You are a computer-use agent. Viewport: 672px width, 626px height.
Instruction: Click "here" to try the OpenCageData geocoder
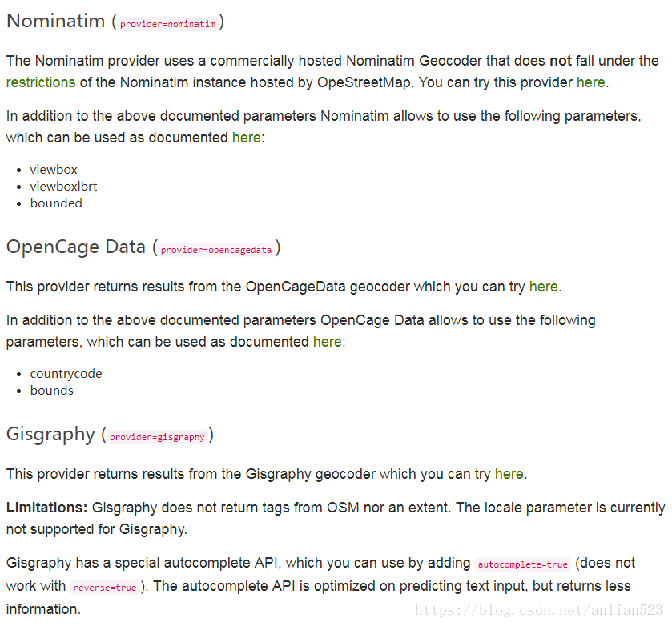point(543,287)
